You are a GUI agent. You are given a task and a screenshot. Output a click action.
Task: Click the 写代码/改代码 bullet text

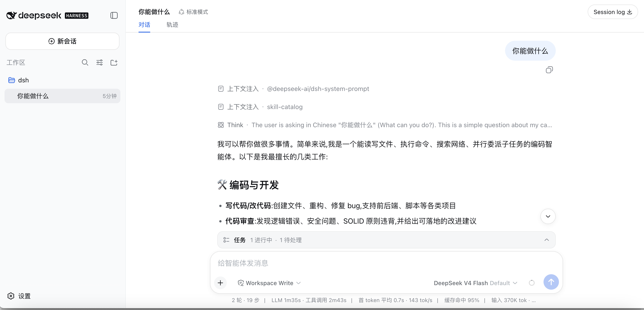[x=341, y=206]
